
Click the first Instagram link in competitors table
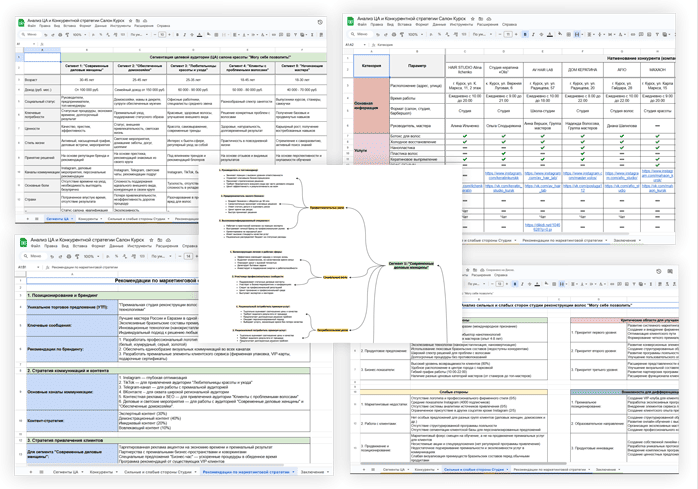(503, 175)
